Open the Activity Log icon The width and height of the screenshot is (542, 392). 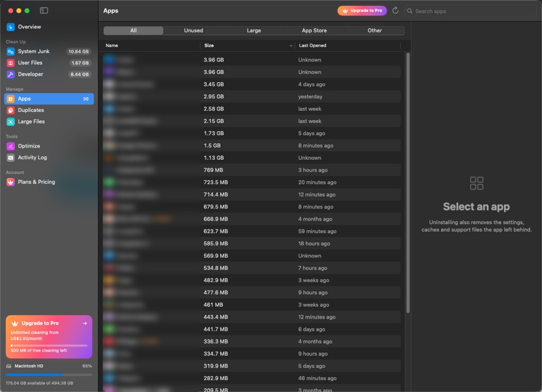[x=11, y=158]
